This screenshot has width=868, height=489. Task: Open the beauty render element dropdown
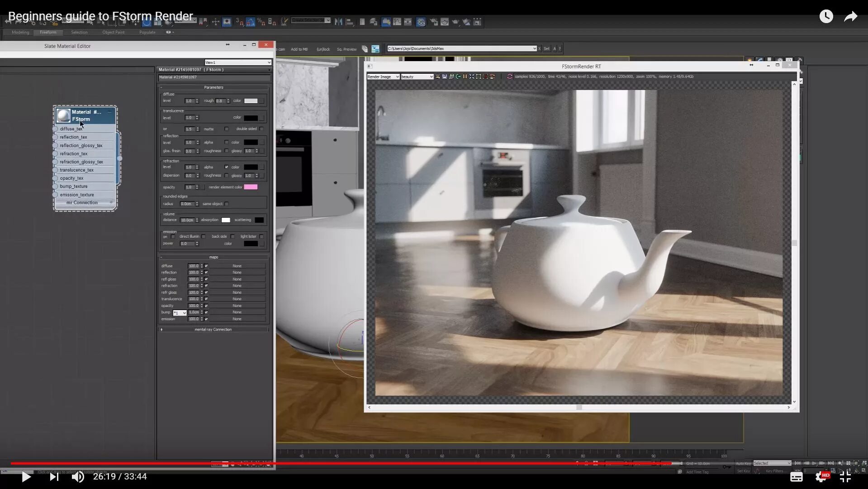pos(417,77)
